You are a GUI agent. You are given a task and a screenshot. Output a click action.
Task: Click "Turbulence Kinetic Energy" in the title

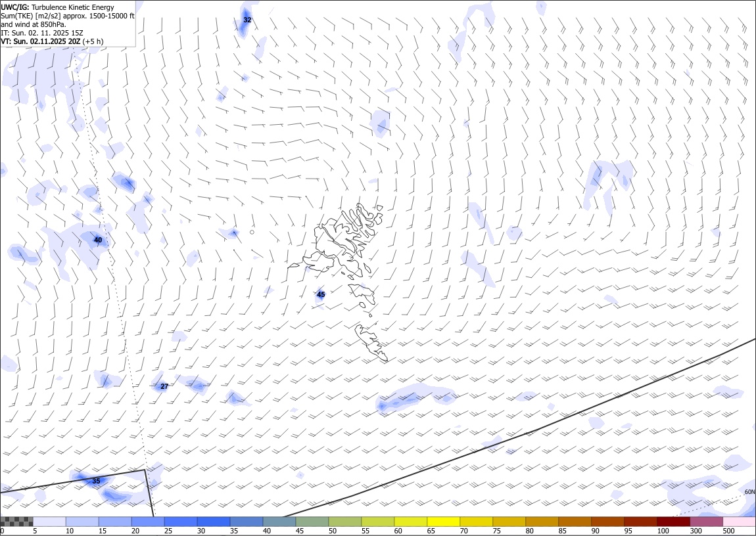(73, 7)
